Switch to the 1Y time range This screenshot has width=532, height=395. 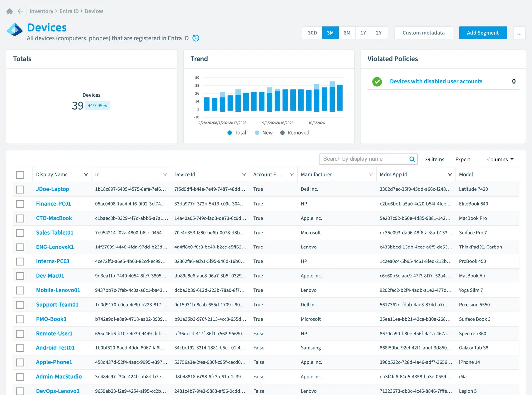363,33
